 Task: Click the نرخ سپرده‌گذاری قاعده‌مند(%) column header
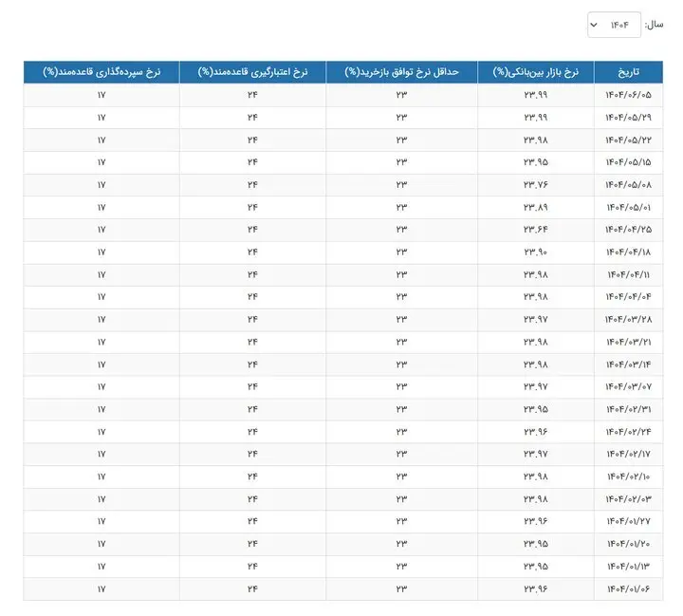102,72
